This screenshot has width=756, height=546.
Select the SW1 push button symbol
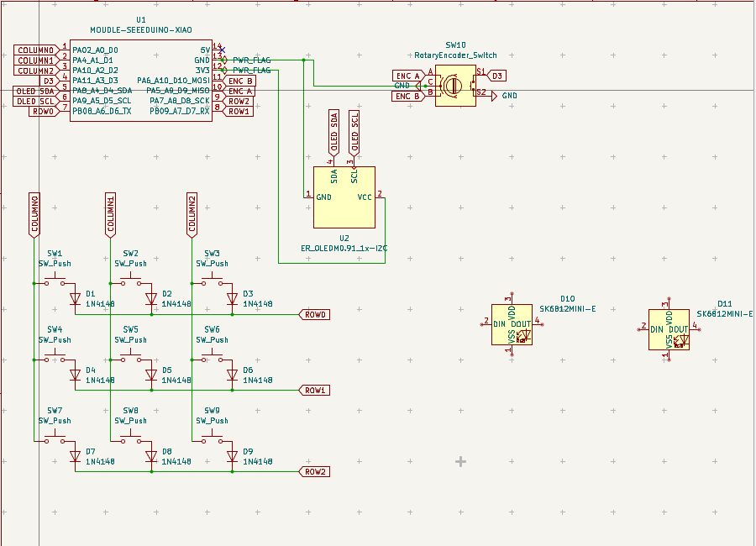(x=55, y=281)
